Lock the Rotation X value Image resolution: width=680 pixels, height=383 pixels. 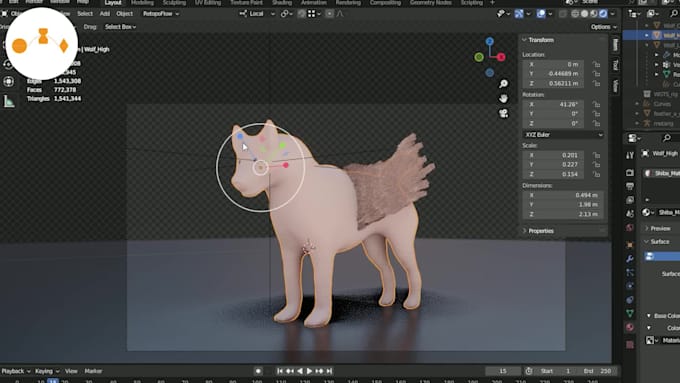597,104
